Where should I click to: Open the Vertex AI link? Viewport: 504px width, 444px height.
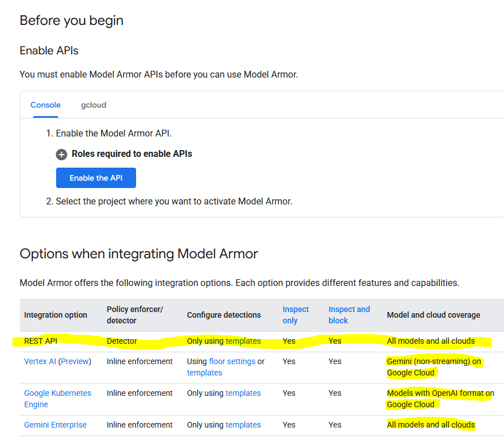tap(40, 361)
